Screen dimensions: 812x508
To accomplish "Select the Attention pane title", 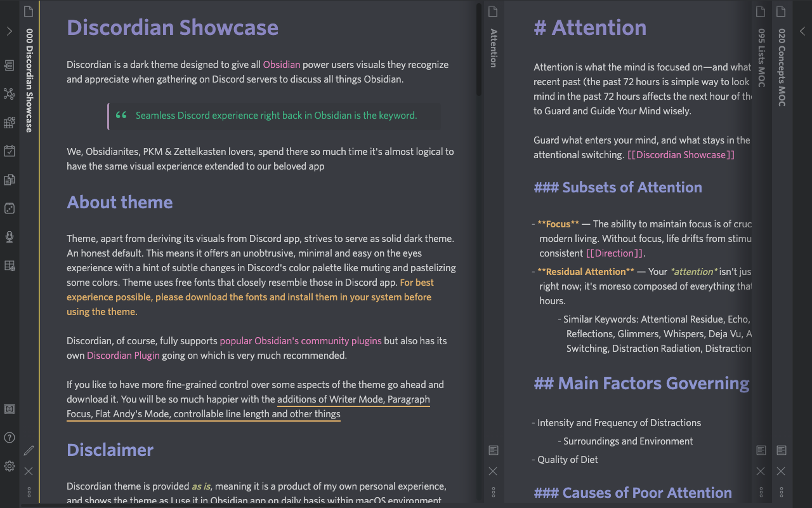I will (x=494, y=48).
